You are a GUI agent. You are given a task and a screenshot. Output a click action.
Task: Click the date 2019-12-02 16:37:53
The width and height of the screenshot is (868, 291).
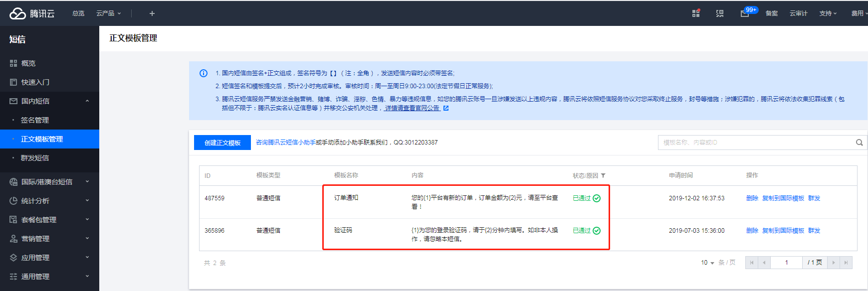point(697,198)
